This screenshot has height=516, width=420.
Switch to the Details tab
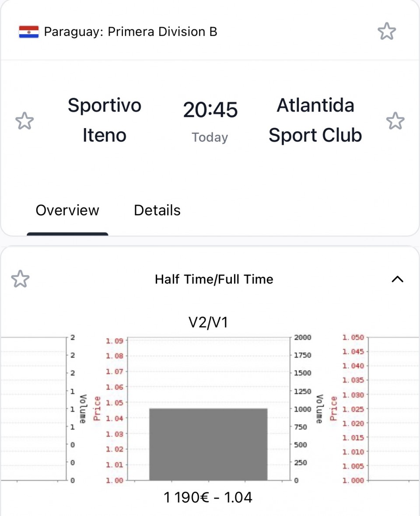[157, 210]
